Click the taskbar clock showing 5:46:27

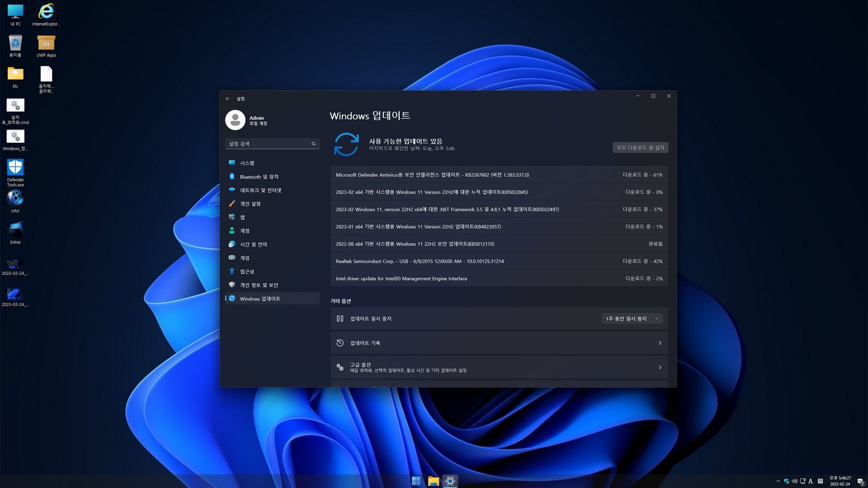tap(840, 481)
